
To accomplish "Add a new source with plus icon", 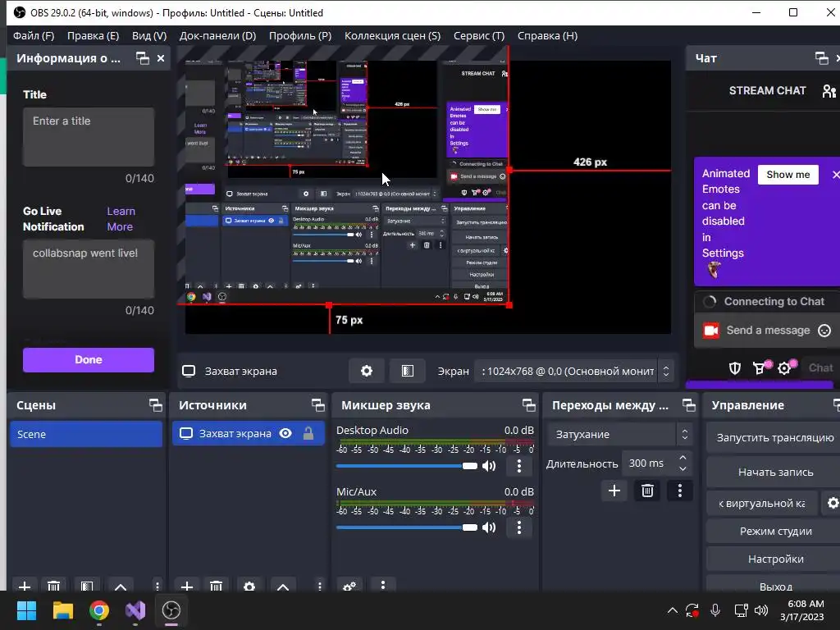I will click(x=187, y=586).
